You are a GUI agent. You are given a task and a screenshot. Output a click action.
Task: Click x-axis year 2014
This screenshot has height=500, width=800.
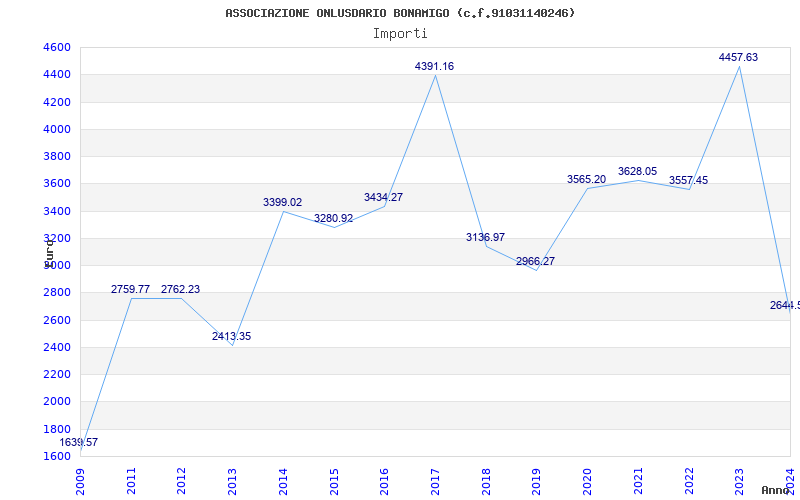284,482
